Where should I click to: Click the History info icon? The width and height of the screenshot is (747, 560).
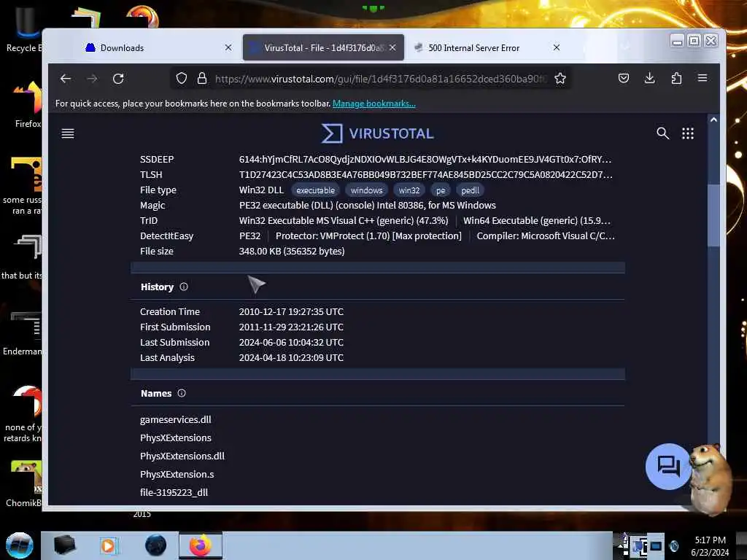(x=184, y=287)
